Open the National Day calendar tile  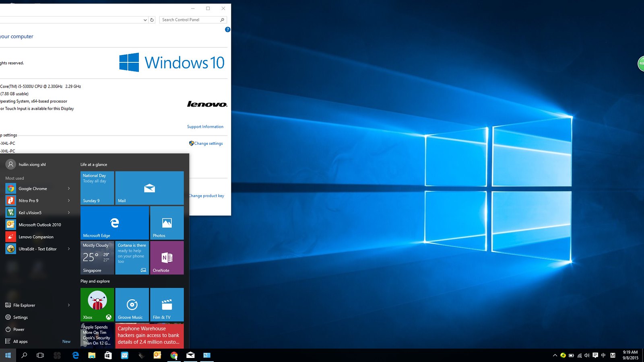pyautogui.click(x=97, y=188)
